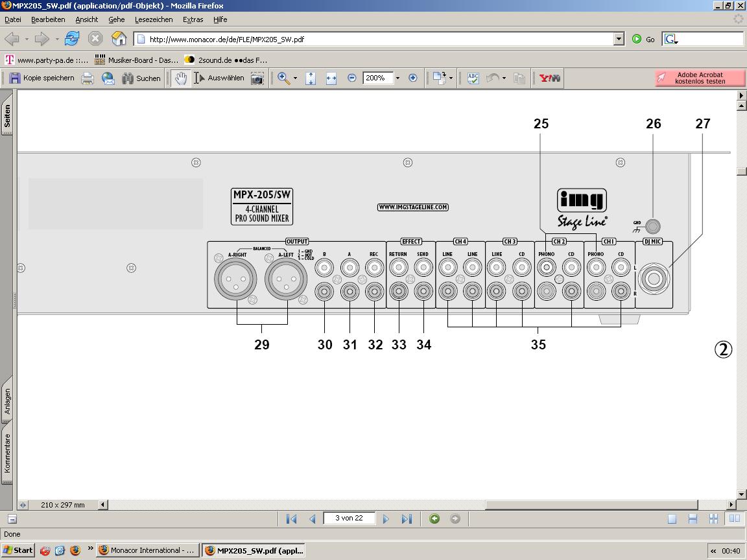
Task: Email the PDF with the globe-envelope icon
Action: pyautogui.click(x=108, y=78)
